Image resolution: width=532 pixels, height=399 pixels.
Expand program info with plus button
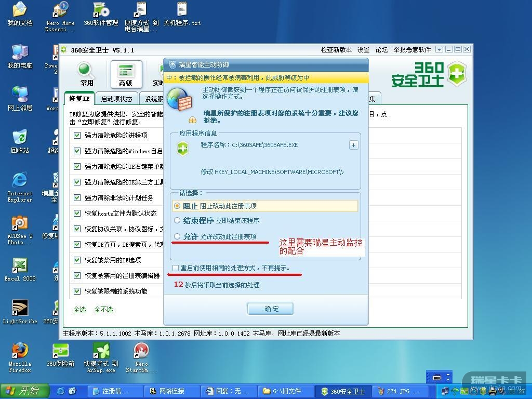click(x=353, y=145)
